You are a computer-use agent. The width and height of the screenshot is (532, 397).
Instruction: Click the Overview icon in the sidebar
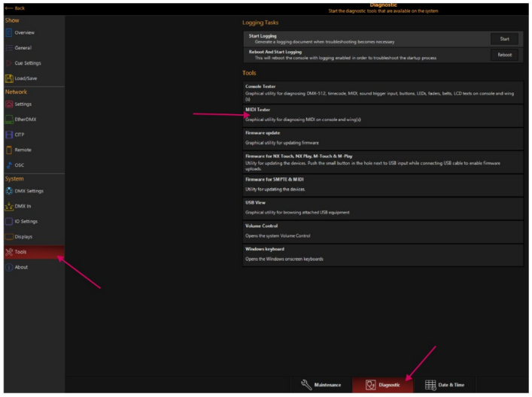pyautogui.click(x=9, y=33)
